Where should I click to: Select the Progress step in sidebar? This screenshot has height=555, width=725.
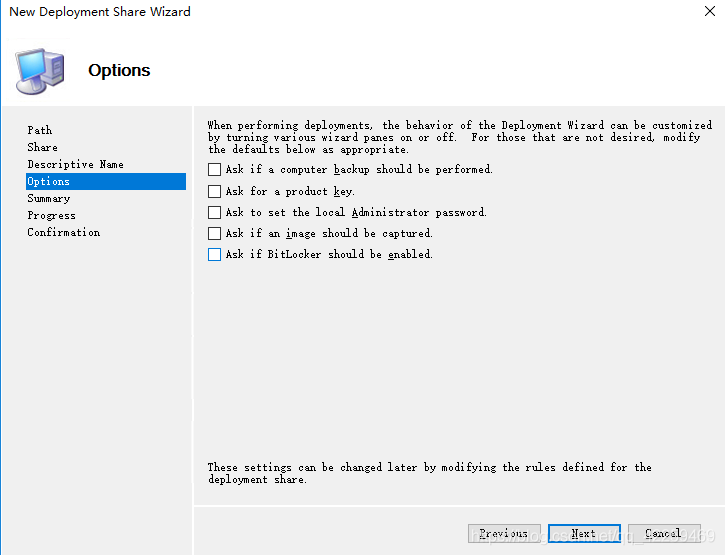pyautogui.click(x=52, y=215)
